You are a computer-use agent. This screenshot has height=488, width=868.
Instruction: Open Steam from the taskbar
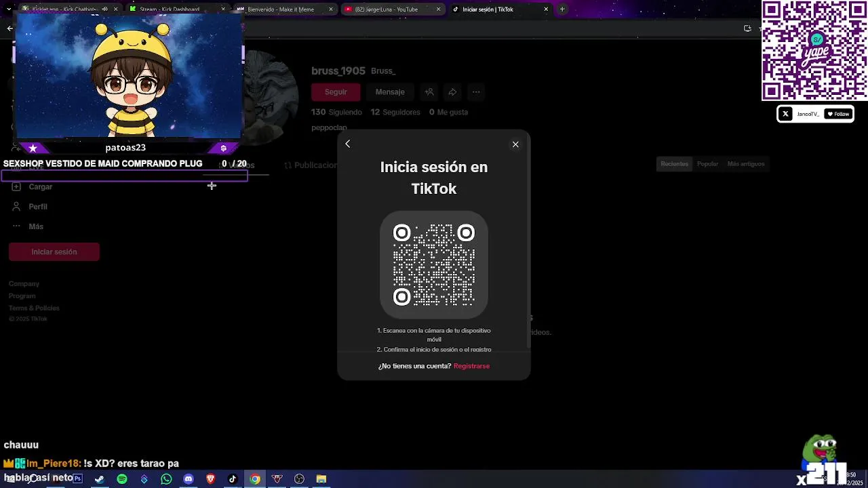click(x=100, y=479)
